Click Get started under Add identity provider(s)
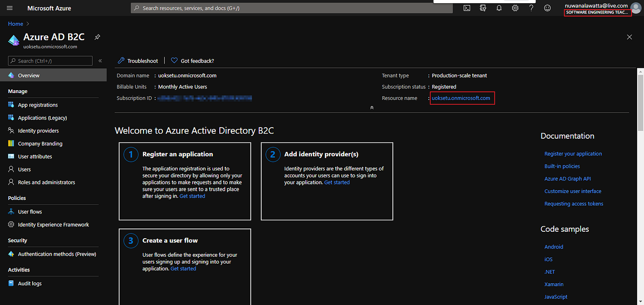This screenshot has width=644, height=305. pos(337,182)
